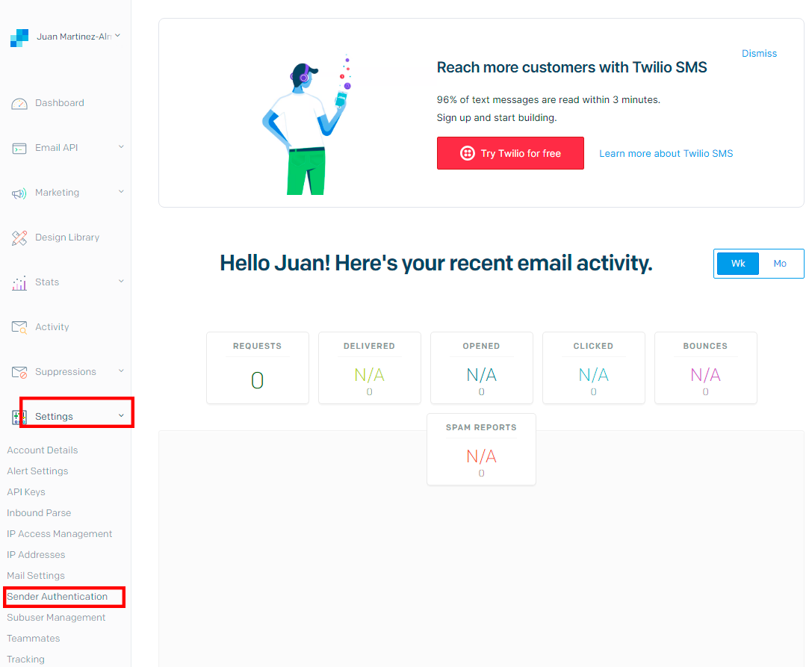Click the Dashboard gauge icon

pyautogui.click(x=19, y=104)
